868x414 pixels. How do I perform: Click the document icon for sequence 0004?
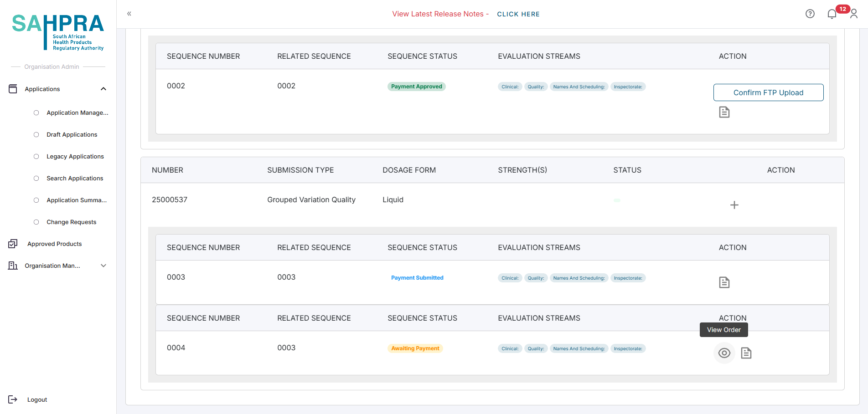746,353
